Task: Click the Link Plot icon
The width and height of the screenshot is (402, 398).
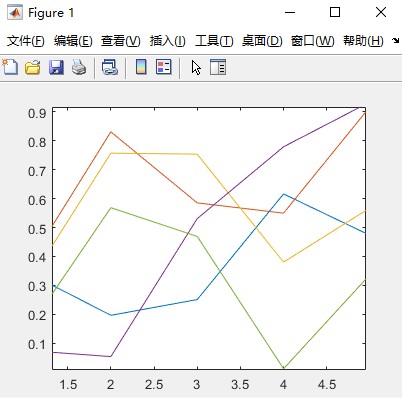Action: (x=110, y=67)
